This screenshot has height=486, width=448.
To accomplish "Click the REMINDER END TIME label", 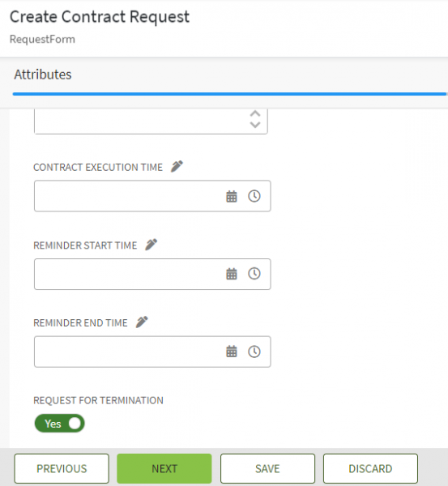I will point(81,323).
